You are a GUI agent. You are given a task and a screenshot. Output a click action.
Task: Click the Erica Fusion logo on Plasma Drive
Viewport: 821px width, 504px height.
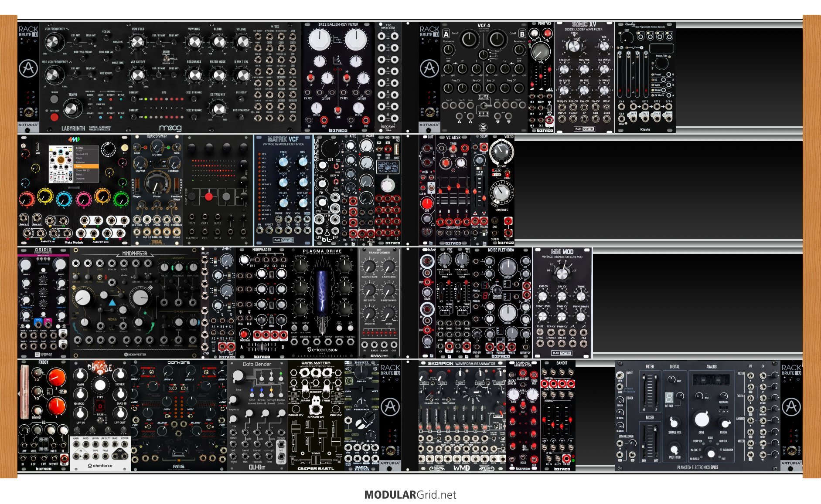[x=323, y=349]
